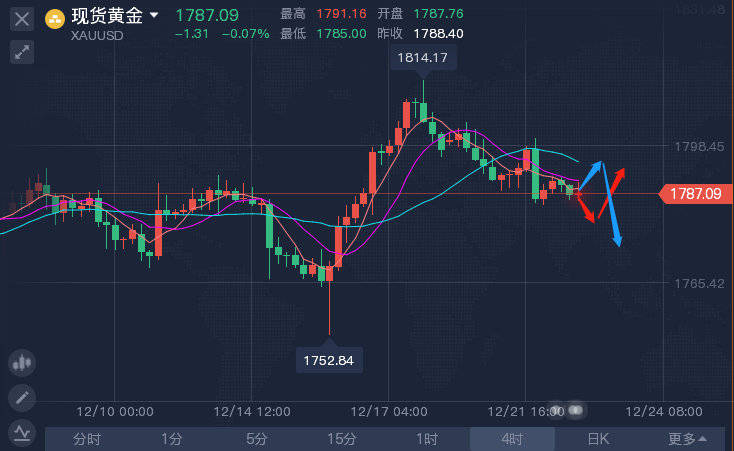
Task: Select the pencil drawing tool
Action: pos(22,398)
